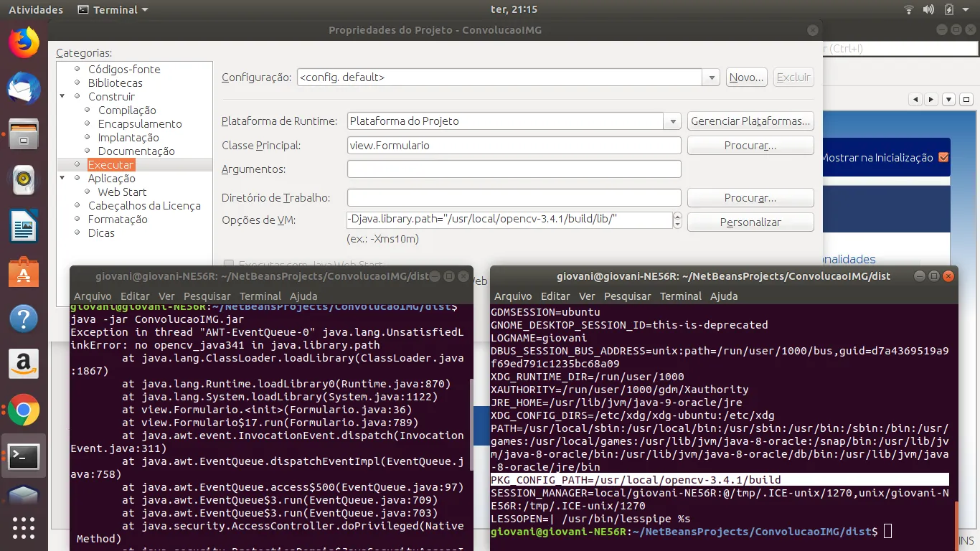Open Ubuntu Software store icon
Image resolution: width=980 pixels, height=551 pixels.
[x=24, y=273]
